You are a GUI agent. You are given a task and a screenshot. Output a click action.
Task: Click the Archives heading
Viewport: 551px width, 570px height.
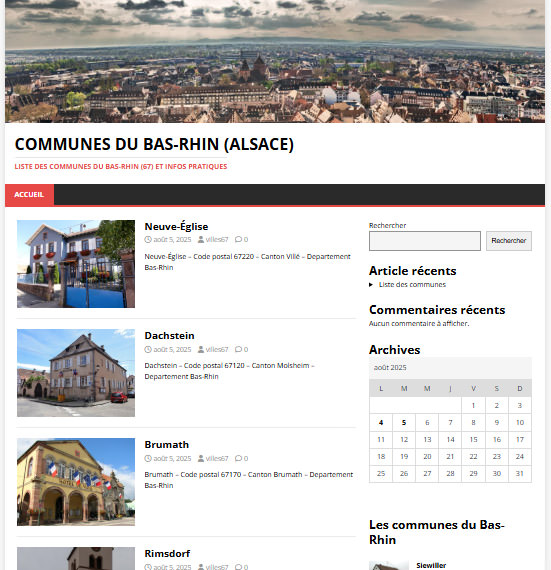click(x=395, y=350)
